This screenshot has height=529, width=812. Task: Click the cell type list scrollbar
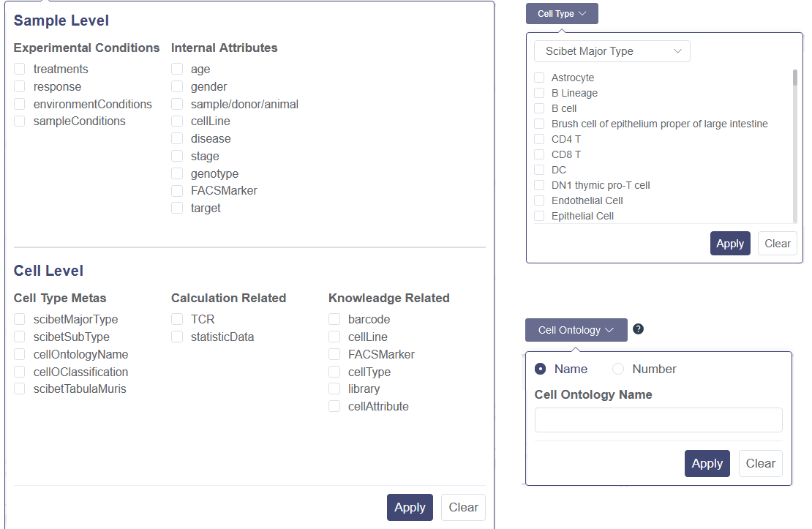click(x=795, y=110)
